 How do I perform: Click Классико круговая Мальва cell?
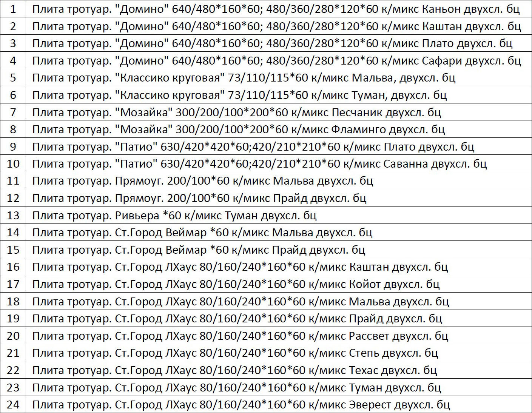coord(279,78)
